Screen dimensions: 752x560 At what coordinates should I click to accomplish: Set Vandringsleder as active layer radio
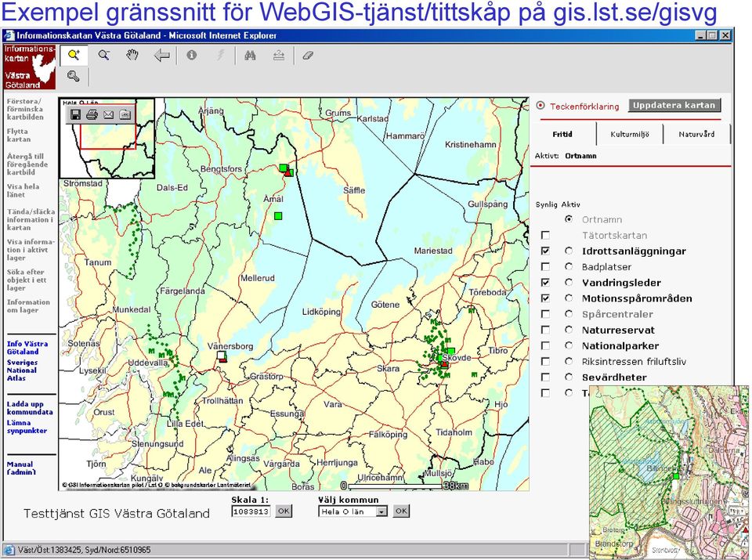(569, 283)
